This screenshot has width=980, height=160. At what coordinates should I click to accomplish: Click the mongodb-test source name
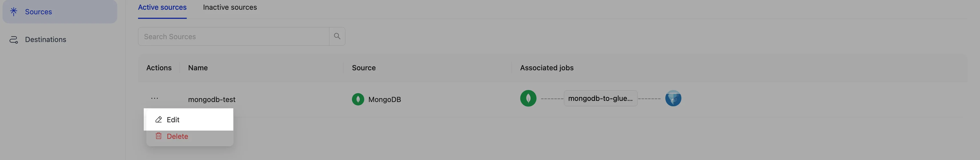212,99
